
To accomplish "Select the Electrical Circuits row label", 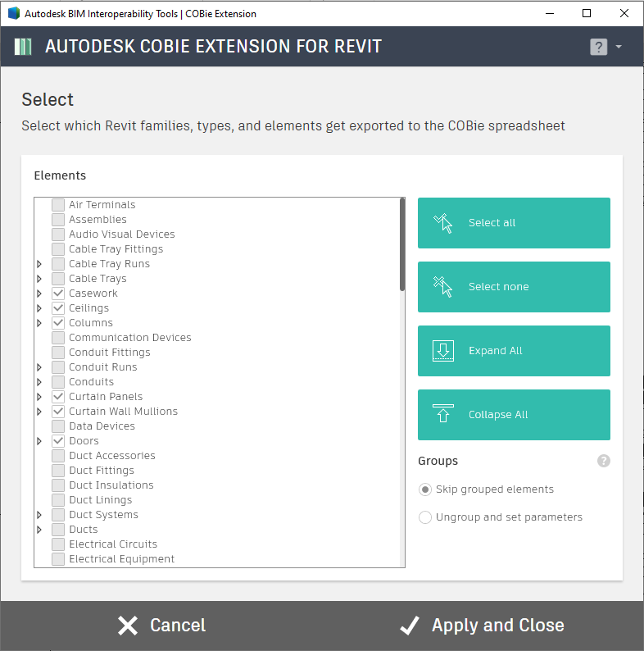I will coord(113,544).
